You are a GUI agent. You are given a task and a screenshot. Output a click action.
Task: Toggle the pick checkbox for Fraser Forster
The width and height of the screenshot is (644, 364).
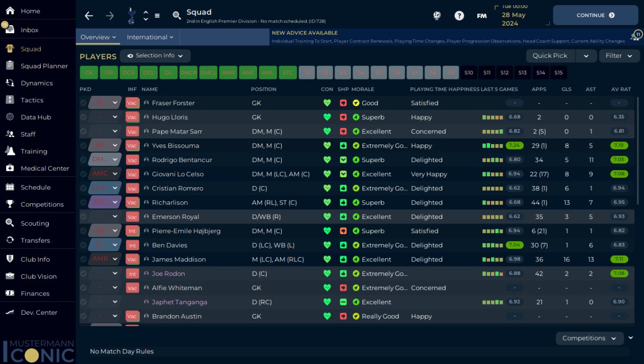[84, 103]
